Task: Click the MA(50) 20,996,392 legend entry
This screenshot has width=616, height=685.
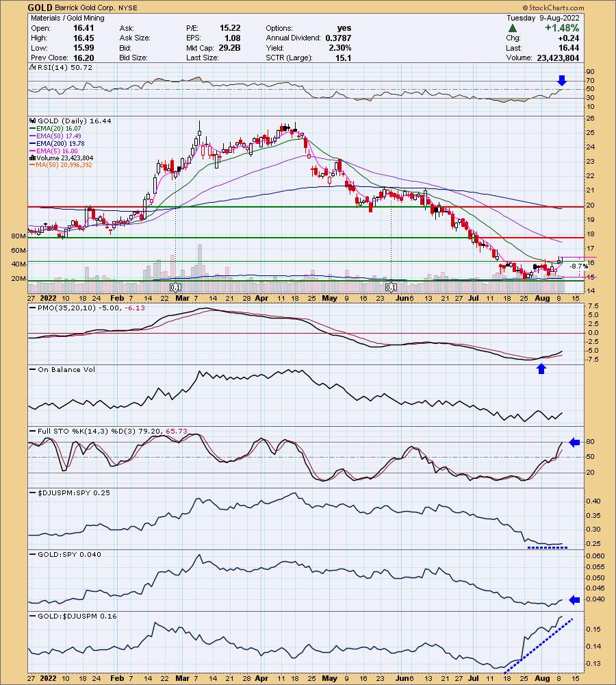Action: [64, 164]
